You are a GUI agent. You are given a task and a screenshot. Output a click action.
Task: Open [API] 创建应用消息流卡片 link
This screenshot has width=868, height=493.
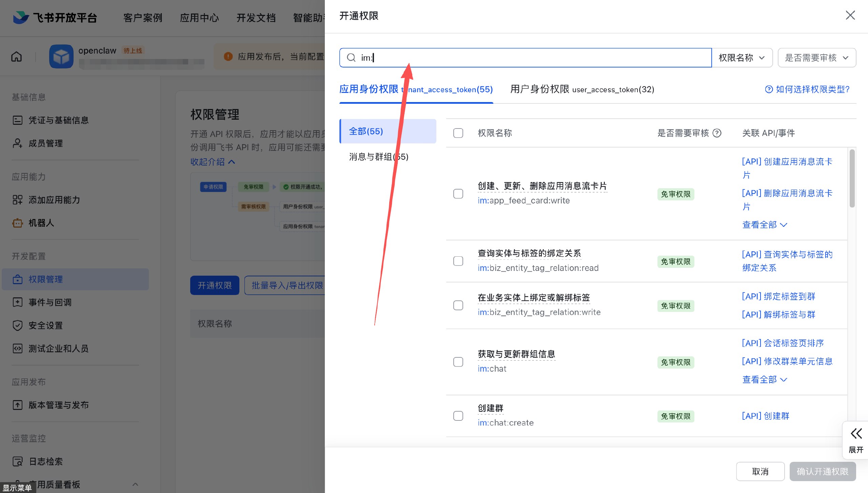(787, 168)
